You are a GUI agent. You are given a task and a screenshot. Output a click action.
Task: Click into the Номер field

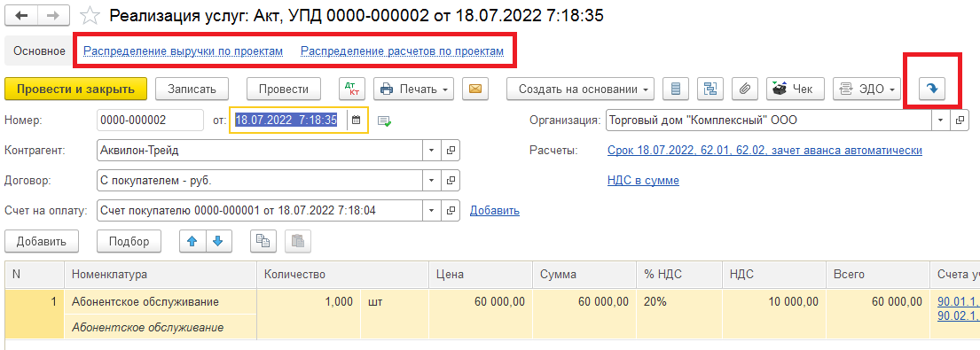pyautogui.click(x=150, y=121)
